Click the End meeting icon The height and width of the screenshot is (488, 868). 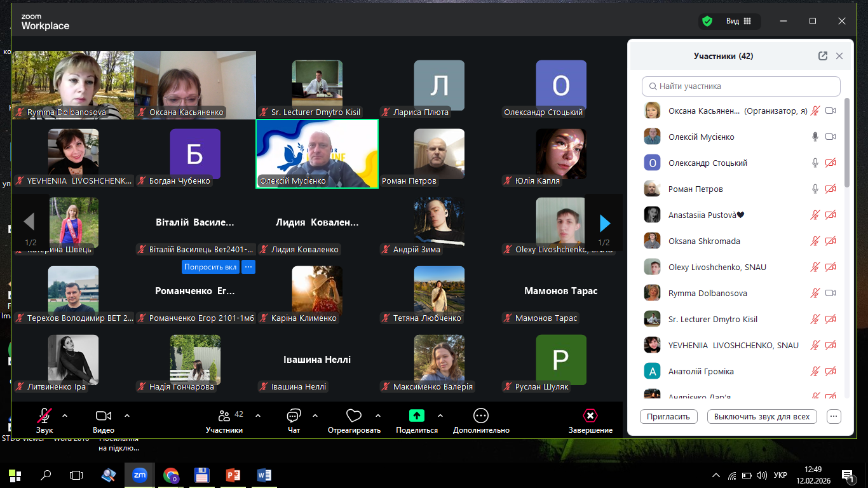590,416
